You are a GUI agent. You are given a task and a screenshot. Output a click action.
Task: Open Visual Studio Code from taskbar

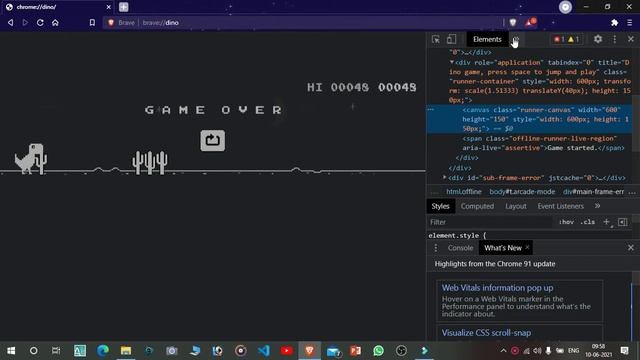(264, 351)
